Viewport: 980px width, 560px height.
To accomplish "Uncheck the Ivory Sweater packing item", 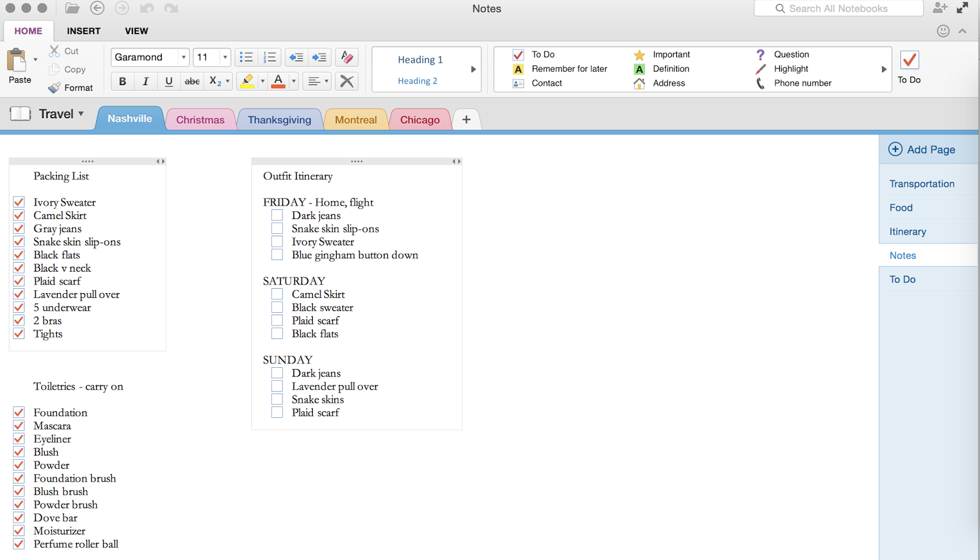I will pos(19,202).
